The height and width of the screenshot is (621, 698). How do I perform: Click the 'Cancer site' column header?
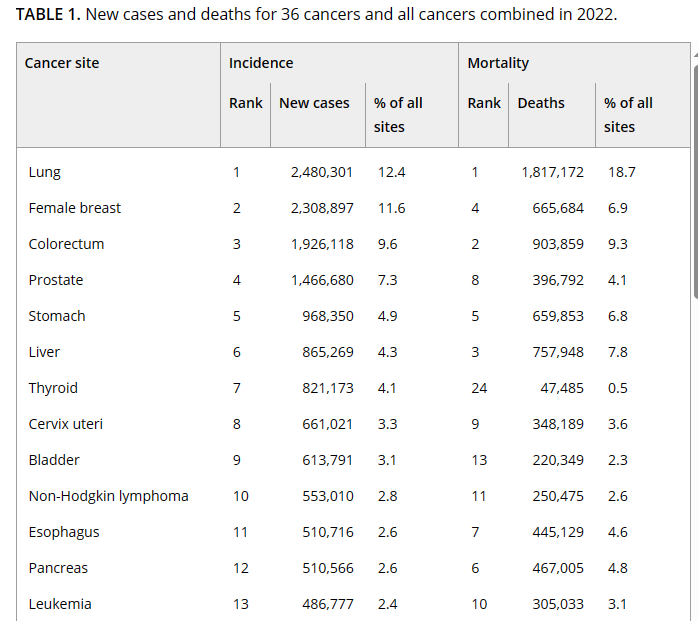click(x=62, y=63)
